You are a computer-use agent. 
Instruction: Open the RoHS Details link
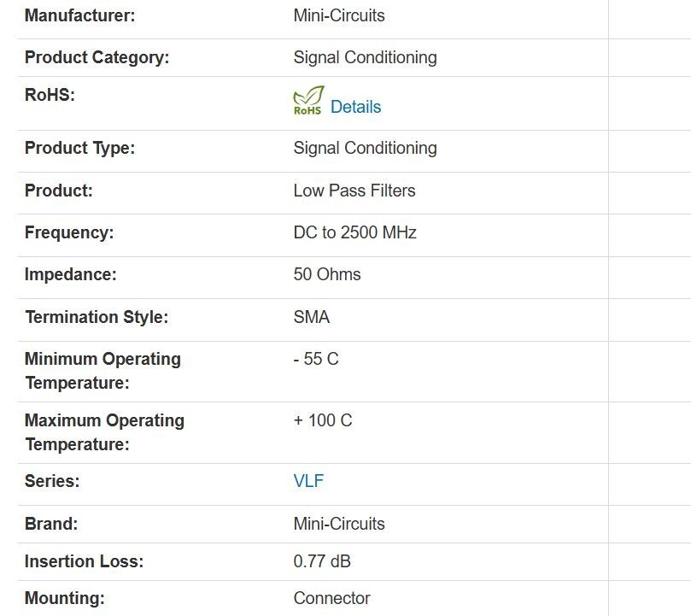coord(355,107)
